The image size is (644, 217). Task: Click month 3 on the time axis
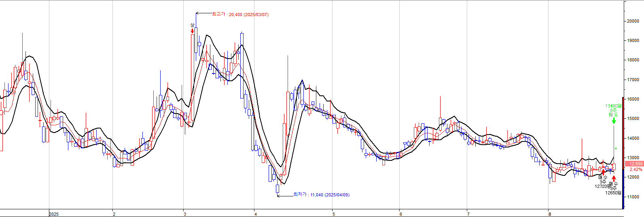184,214
